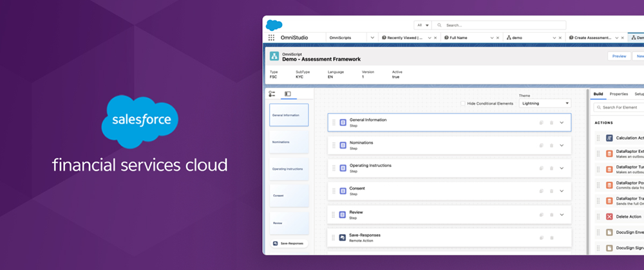This screenshot has width=644, height=270.
Task: Expand the Review step
Action: point(562,215)
